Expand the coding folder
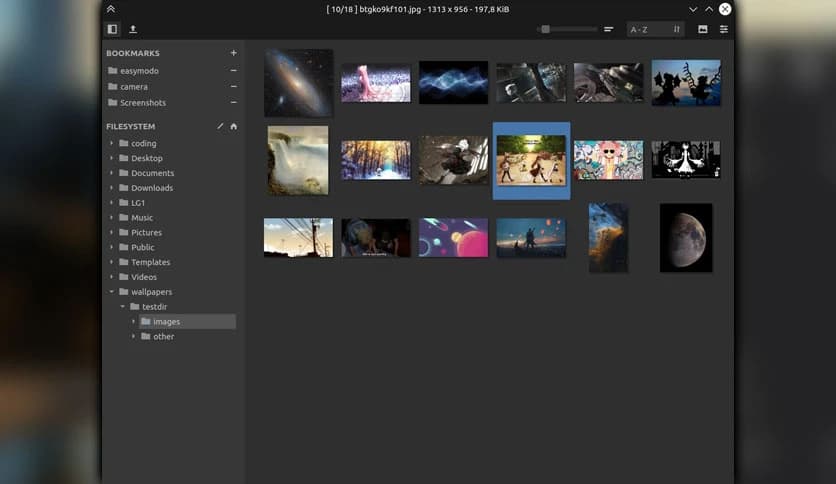The image size is (836, 484). (x=111, y=143)
